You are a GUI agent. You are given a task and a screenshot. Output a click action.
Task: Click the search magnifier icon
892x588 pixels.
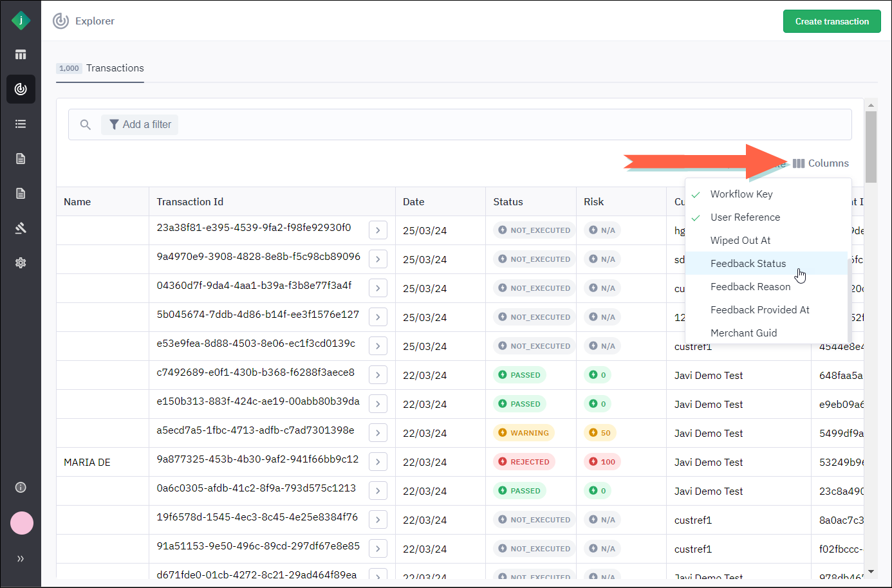click(x=85, y=125)
